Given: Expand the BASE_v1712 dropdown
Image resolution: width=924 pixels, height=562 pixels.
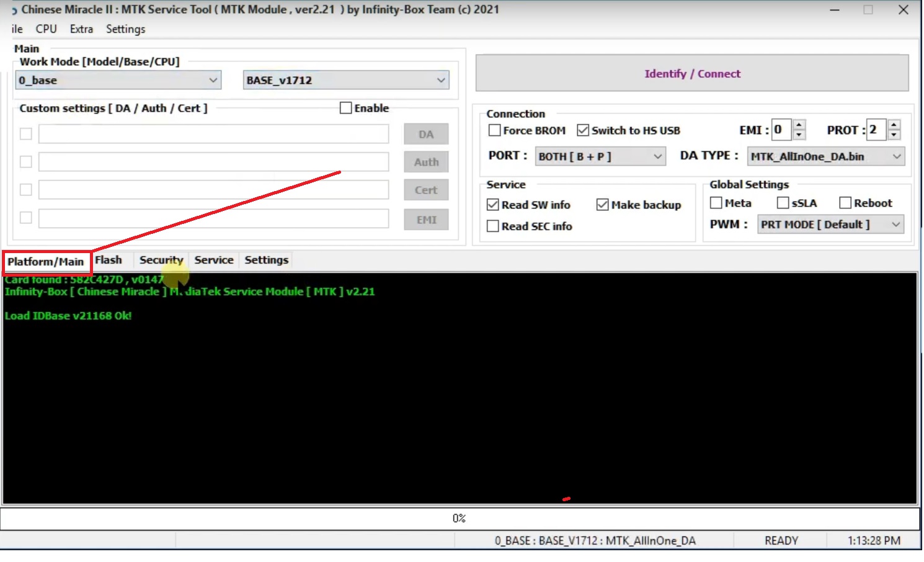Looking at the screenshot, I should pyautogui.click(x=346, y=80).
